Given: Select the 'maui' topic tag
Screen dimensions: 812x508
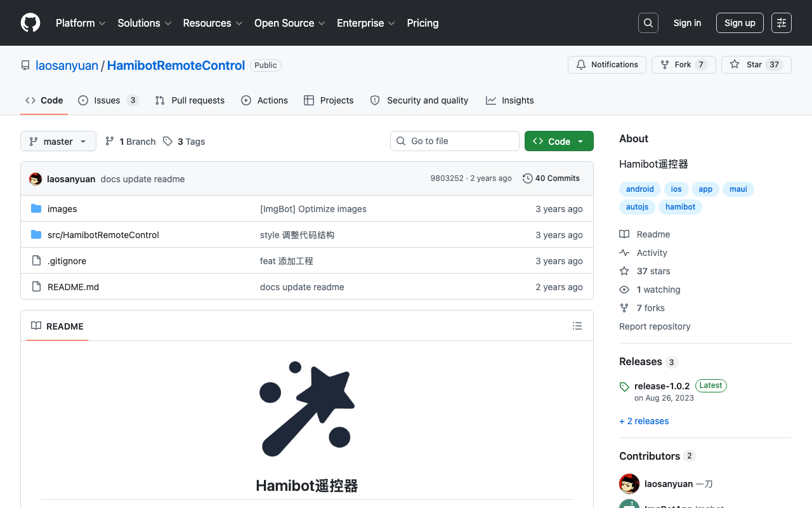Looking at the screenshot, I should coord(738,189).
